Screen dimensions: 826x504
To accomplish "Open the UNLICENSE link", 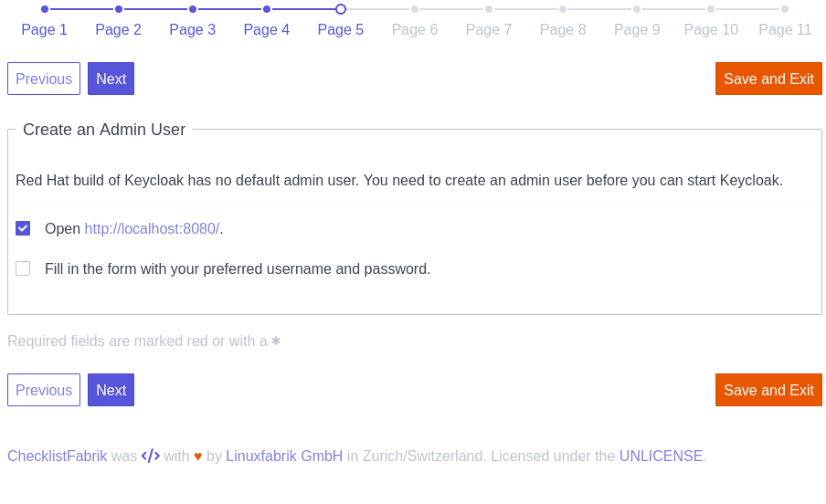I will [662, 456].
